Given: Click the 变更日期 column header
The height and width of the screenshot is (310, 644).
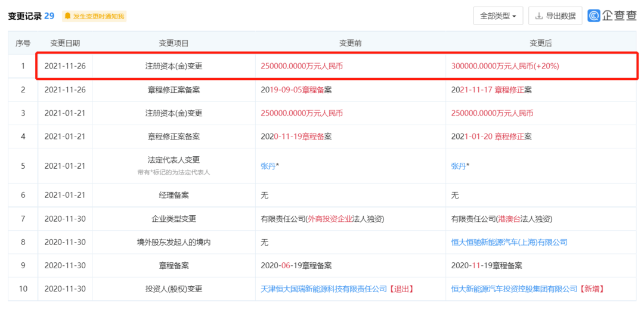Looking at the screenshot, I should click(x=66, y=43).
